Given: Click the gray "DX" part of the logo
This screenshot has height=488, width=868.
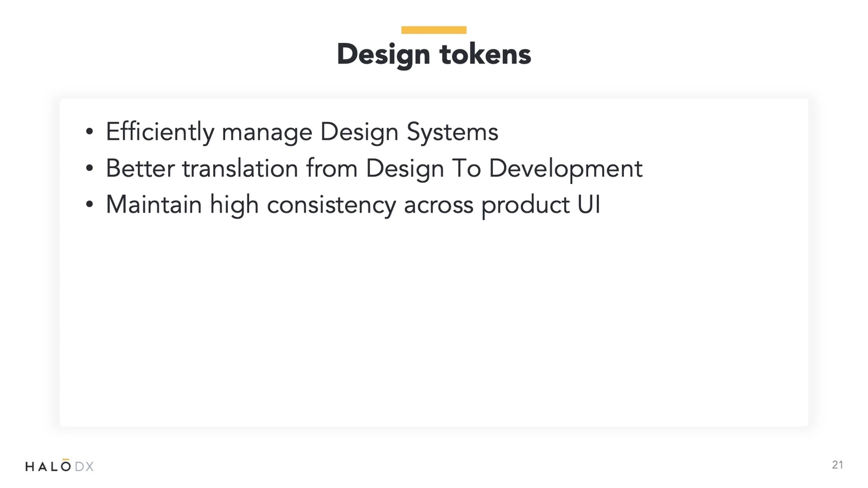Looking at the screenshot, I should click(x=84, y=466).
